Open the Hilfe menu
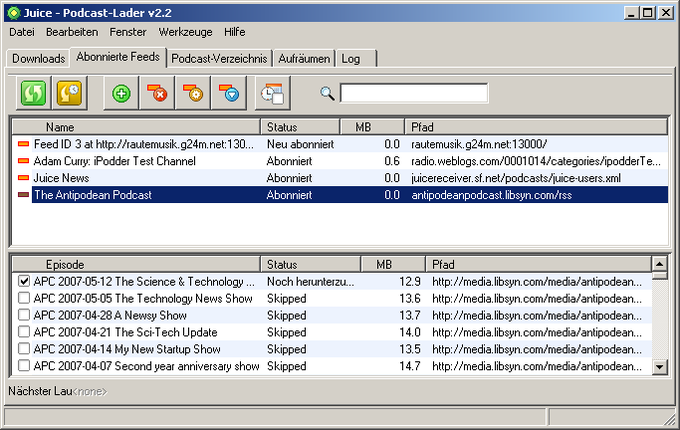Image resolution: width=680 pixels, height=430 pixels. coord(235,32)
